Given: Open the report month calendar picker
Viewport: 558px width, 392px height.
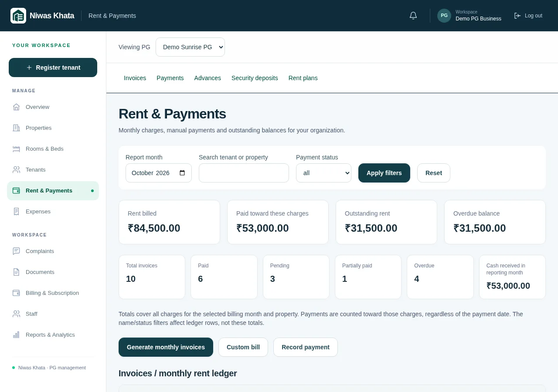Looking at the screenshot, I should [x=182, y=173].
